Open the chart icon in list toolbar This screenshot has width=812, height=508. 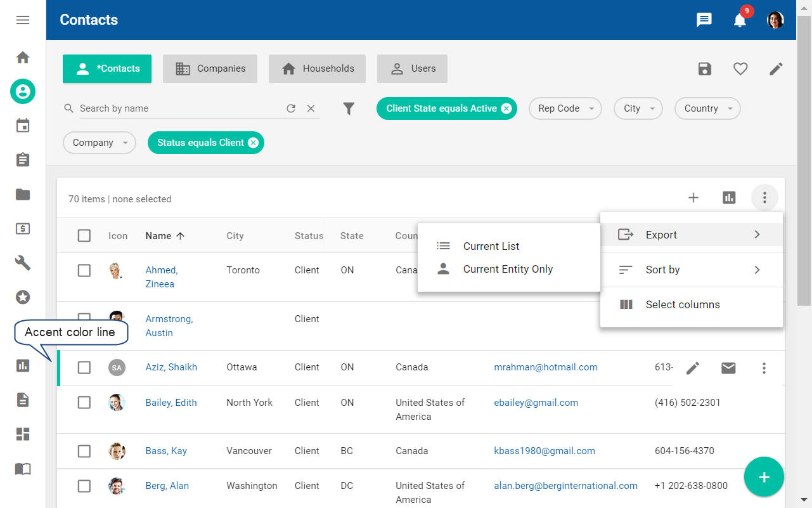click(729, 198)
